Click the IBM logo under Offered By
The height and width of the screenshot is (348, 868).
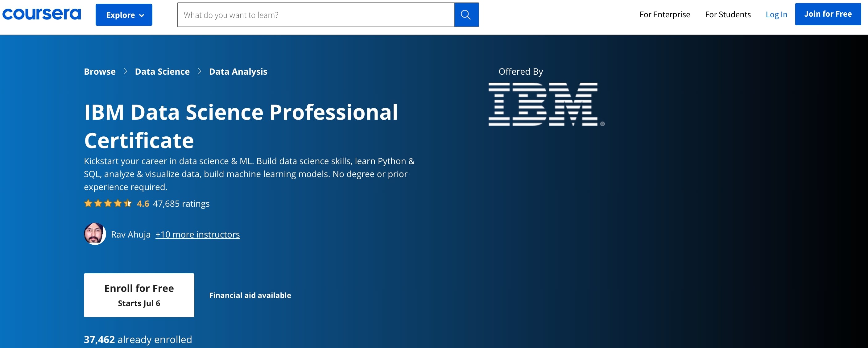point(546,104)
